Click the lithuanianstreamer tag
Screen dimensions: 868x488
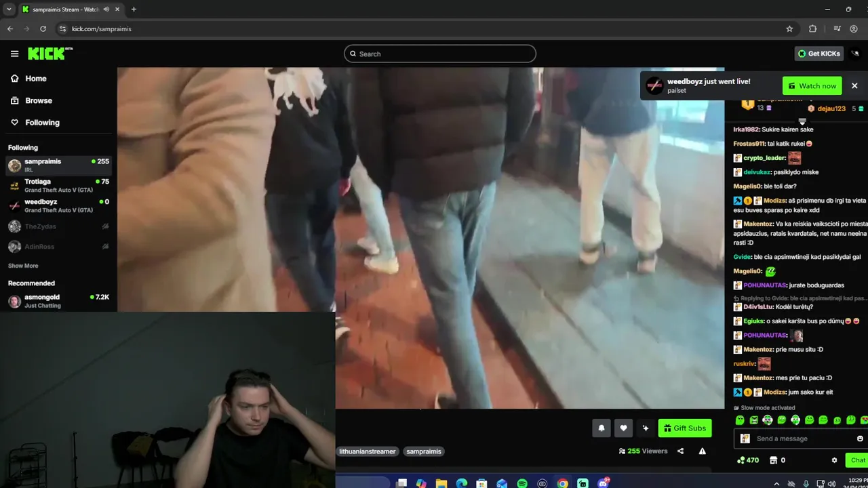click(367, 451)
